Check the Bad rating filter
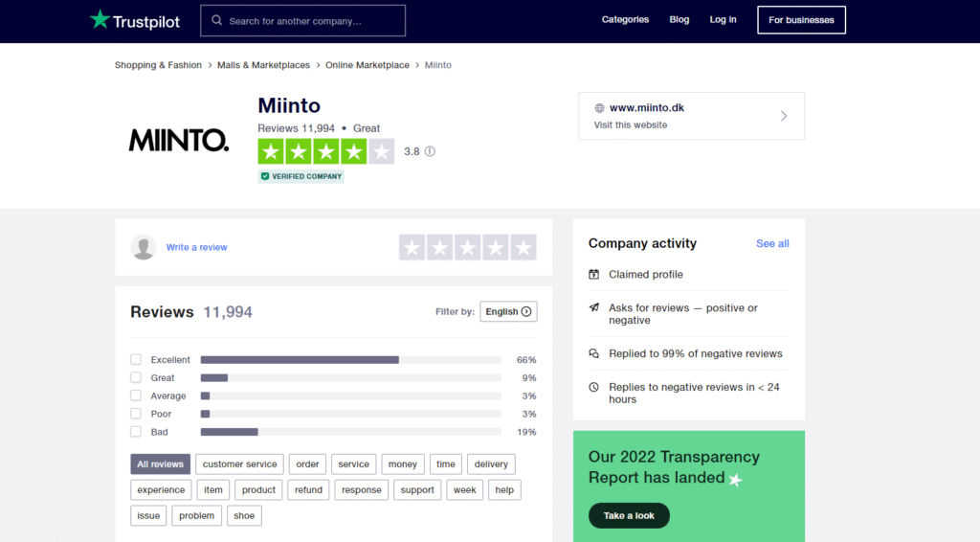The image size is (980, 542). pos(136,431)
